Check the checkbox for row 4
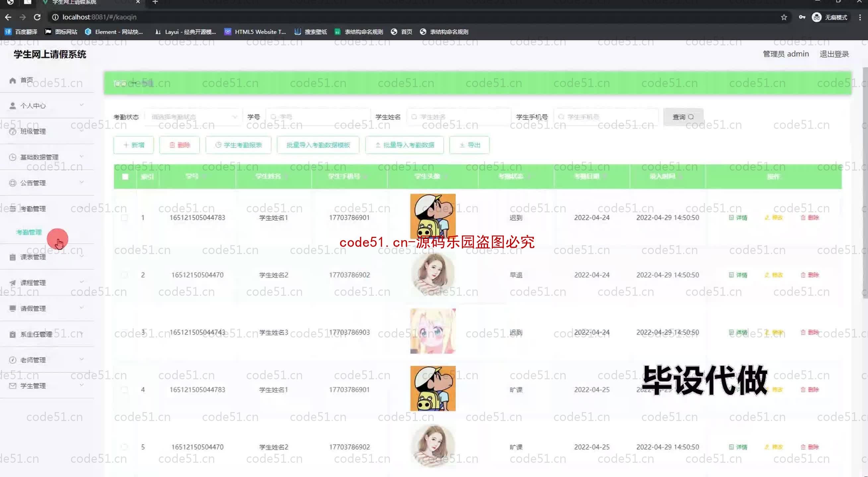This screenshot has height=477, width=868. [x=124, y=390]
